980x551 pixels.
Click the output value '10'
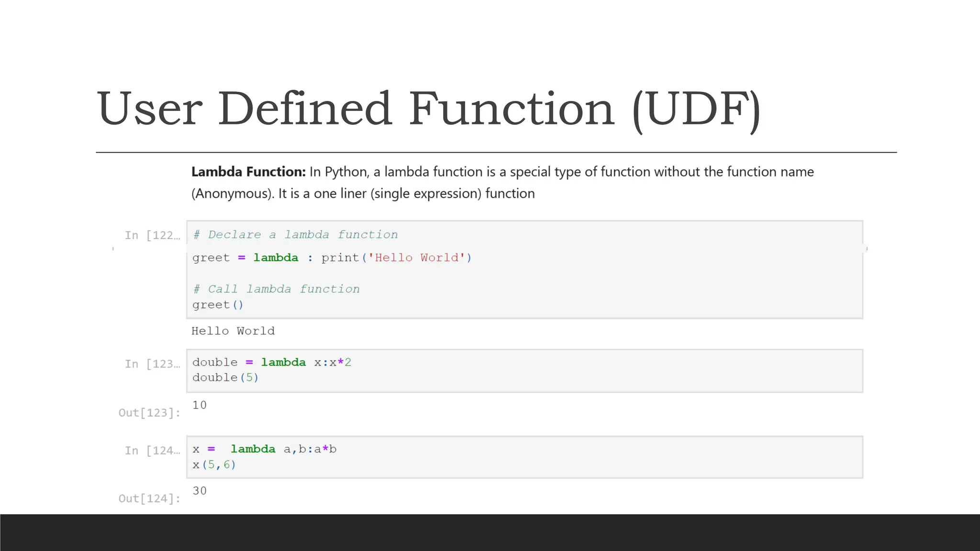point(200,405)
